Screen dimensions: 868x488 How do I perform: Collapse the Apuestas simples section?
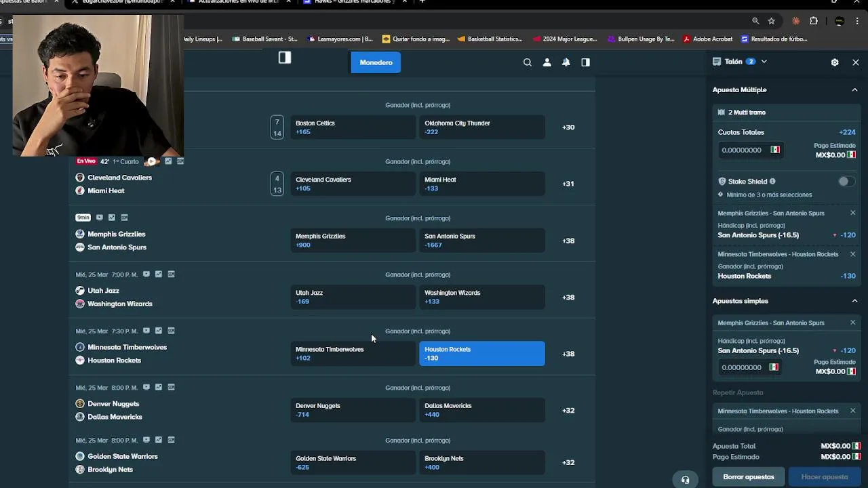click(x=854, y=301)
